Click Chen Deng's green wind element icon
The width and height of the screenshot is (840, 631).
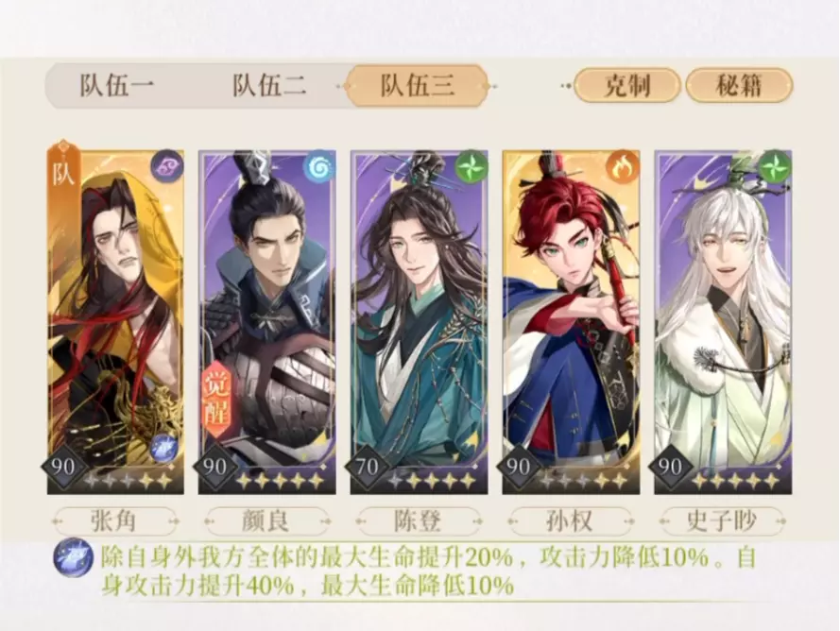[x=471, y=166]
